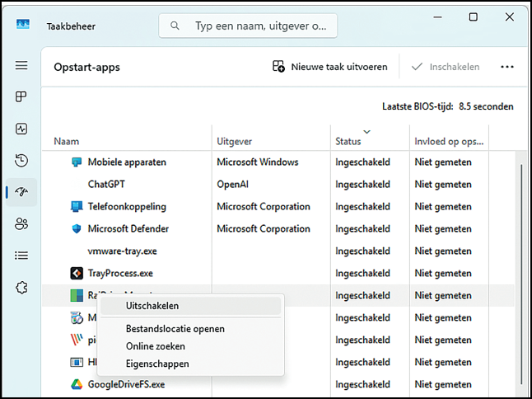Click the Microsoft Defender shield icon
532x399 pixels.
point(76,229)
